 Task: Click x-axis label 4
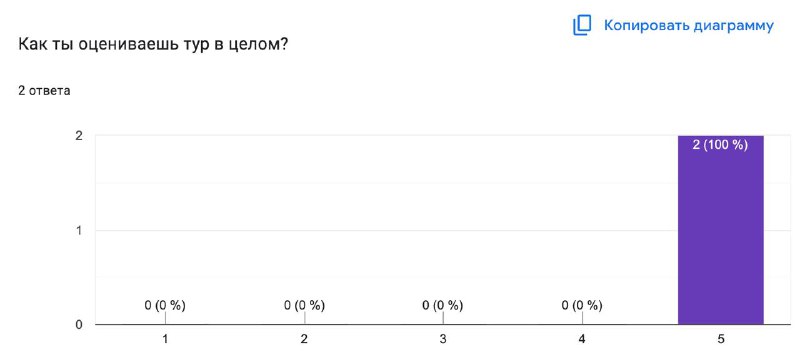click(x=582, y=340)
